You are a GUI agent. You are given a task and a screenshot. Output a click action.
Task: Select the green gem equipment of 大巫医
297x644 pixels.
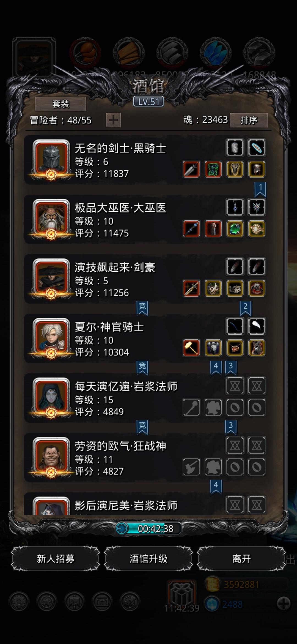point(235,229)
